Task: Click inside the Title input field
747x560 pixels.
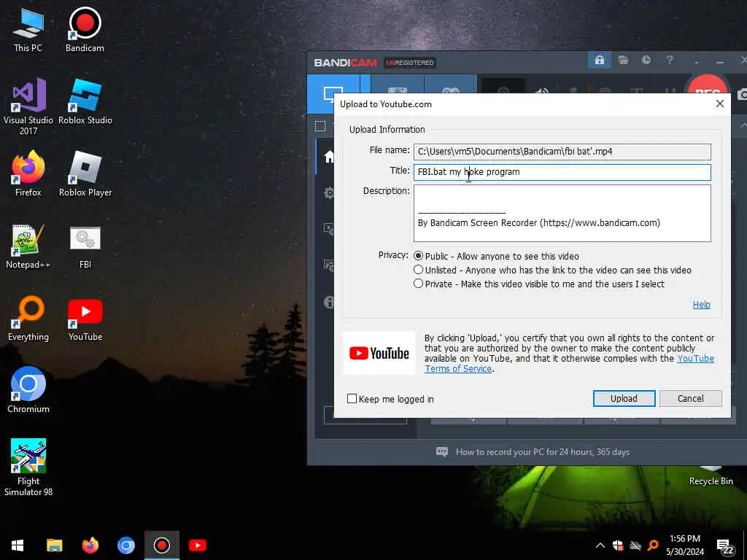Action: point(562,172)
